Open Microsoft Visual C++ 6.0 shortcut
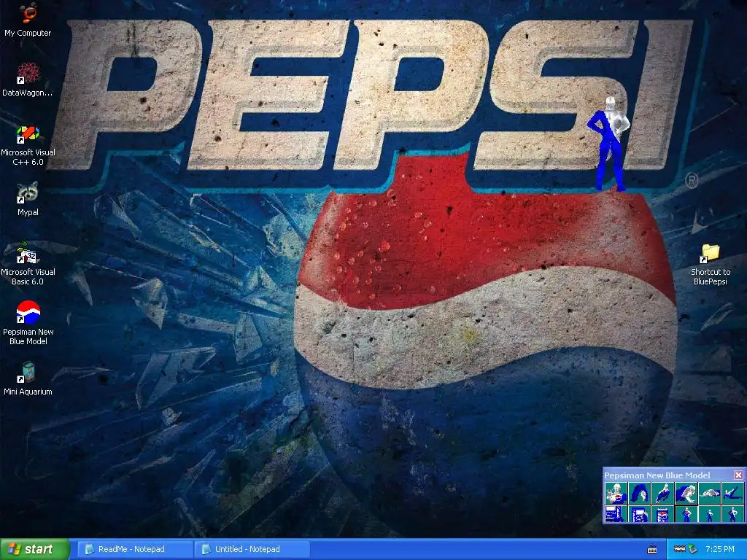The height and width of the screenshot is (560, 747). tap(28, 146)
